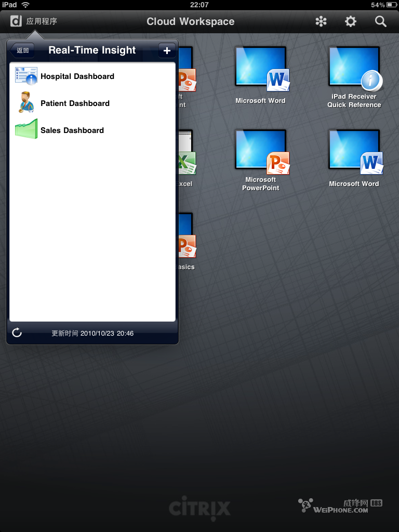399x532 pixels.
Task: Click the partially hidden Excel app icon
Action: pyautogui.click(x=185, y=156)
